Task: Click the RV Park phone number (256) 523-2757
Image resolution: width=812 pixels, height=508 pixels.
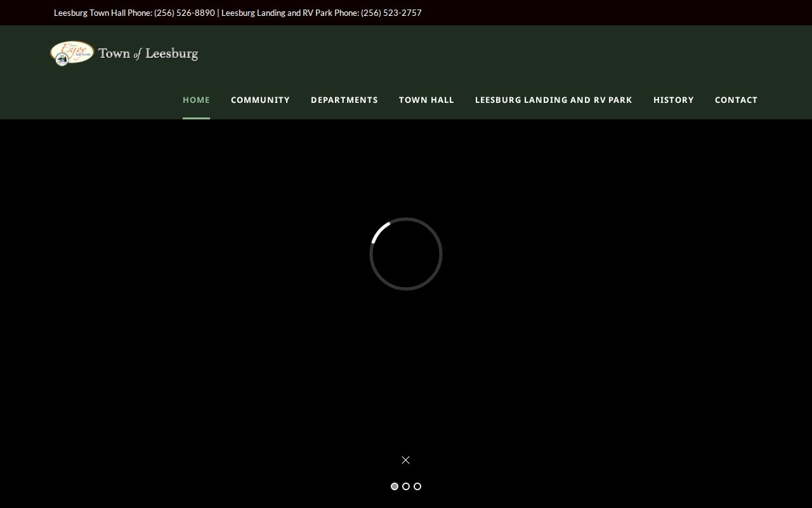Action: (391, 13)
